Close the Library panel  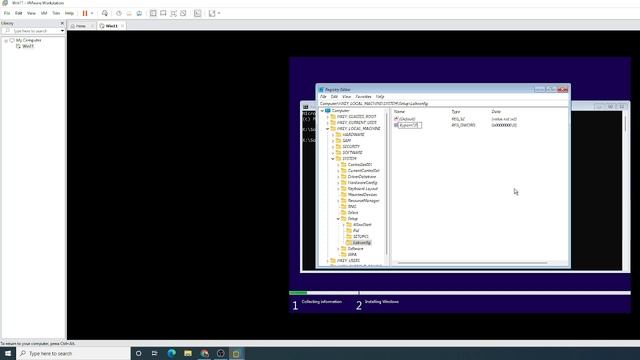coord(62,23)
